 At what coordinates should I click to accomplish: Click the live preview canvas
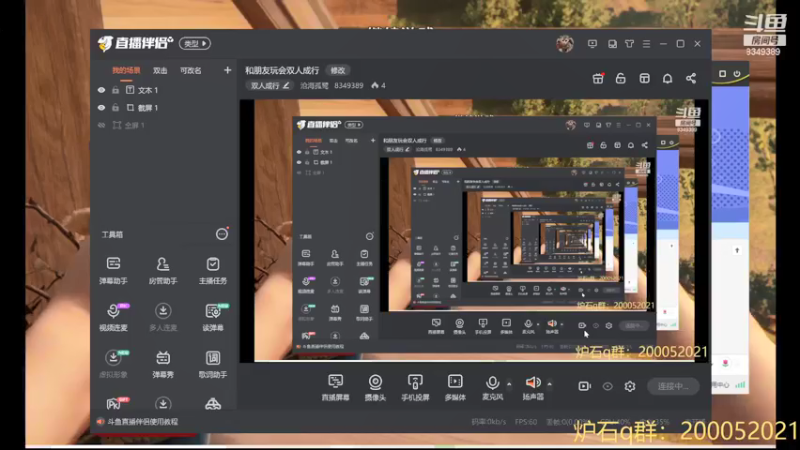pos(474,231)
